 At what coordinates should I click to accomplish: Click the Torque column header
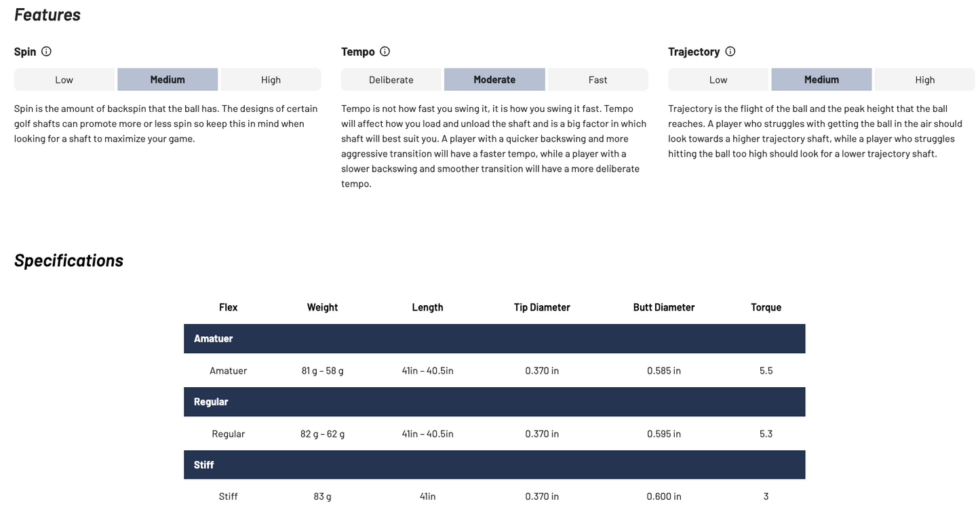[766, 307]
